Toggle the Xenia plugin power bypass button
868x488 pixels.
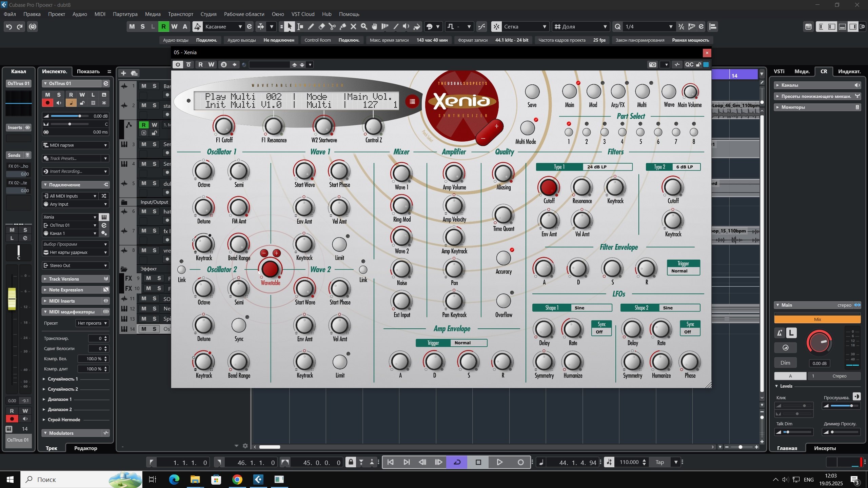[178, 64]
